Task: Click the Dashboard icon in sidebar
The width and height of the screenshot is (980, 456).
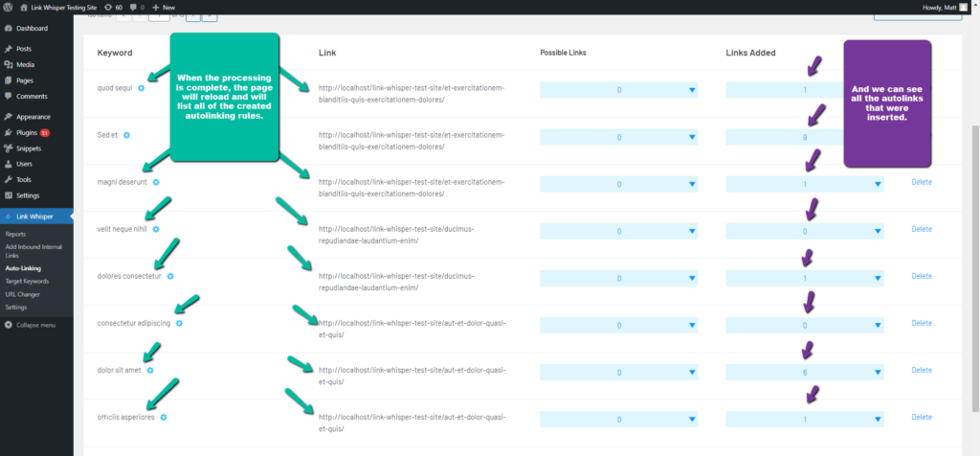Action: (8, 29)
